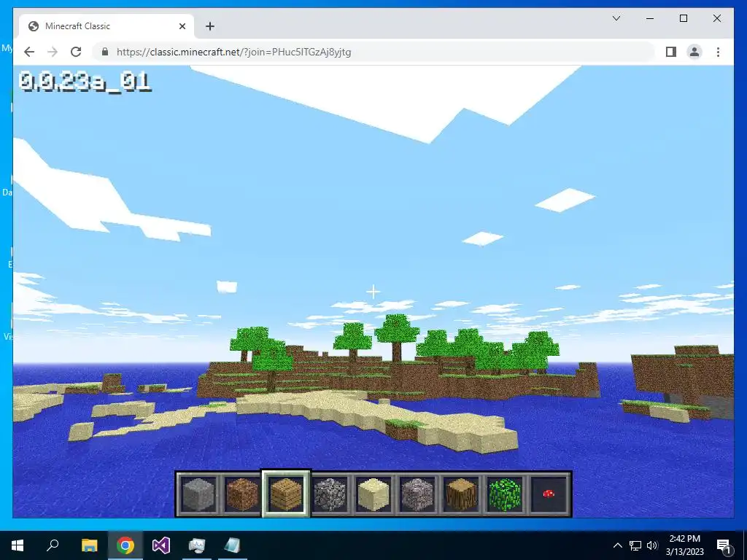747x560 pixels.
Task: Click the large sand island in game
Action: tap(376, 416)
